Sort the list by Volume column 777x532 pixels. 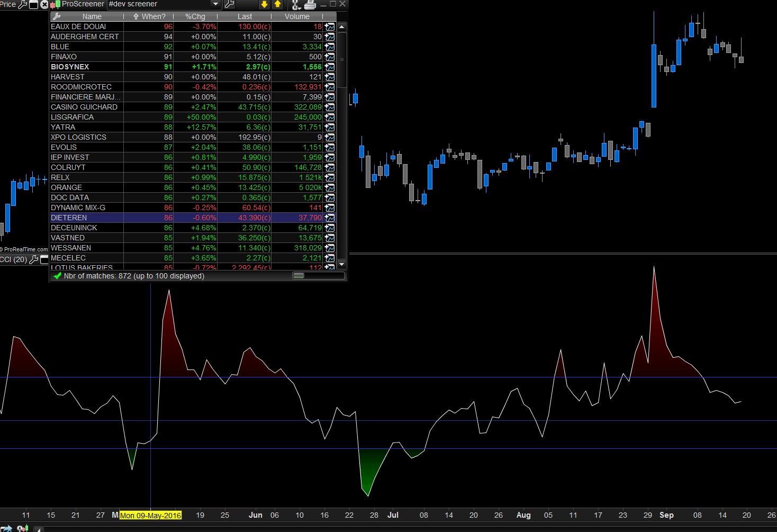297,16
